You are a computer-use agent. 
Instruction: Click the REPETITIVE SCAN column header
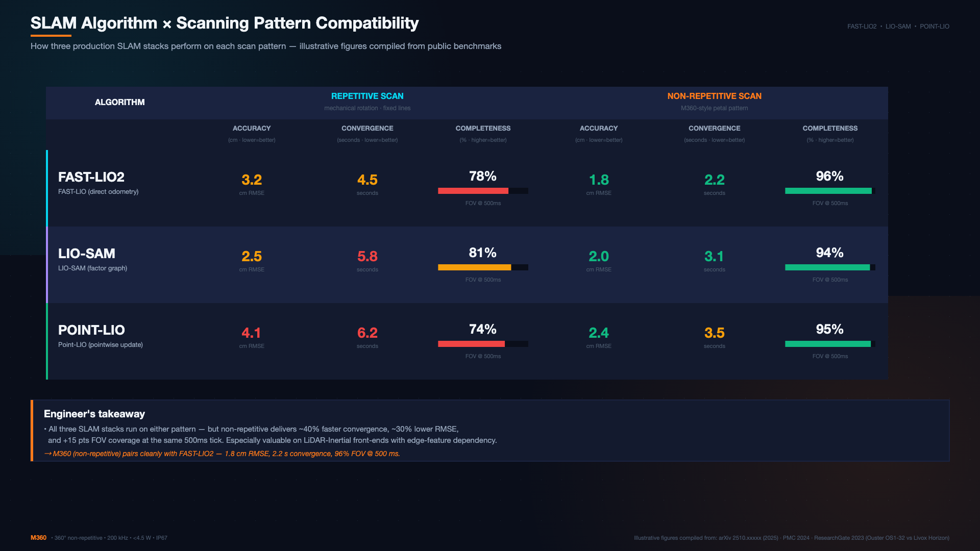point(367,96)
